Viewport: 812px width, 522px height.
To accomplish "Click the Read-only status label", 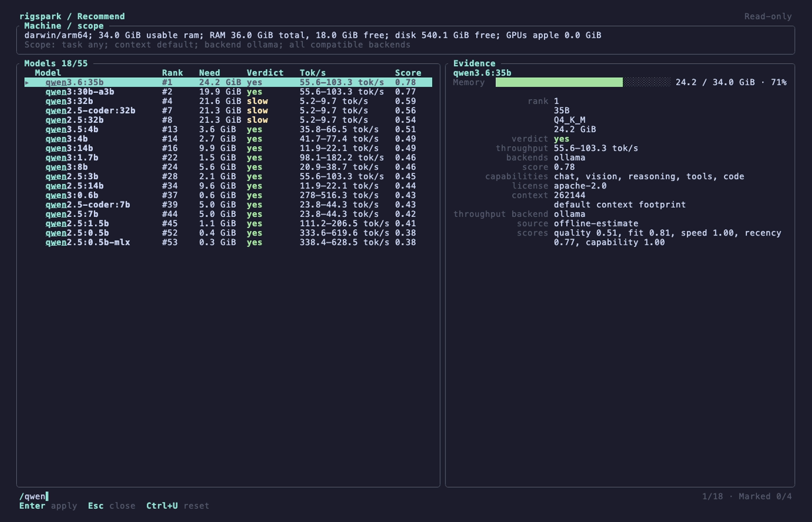I will 768,16.
